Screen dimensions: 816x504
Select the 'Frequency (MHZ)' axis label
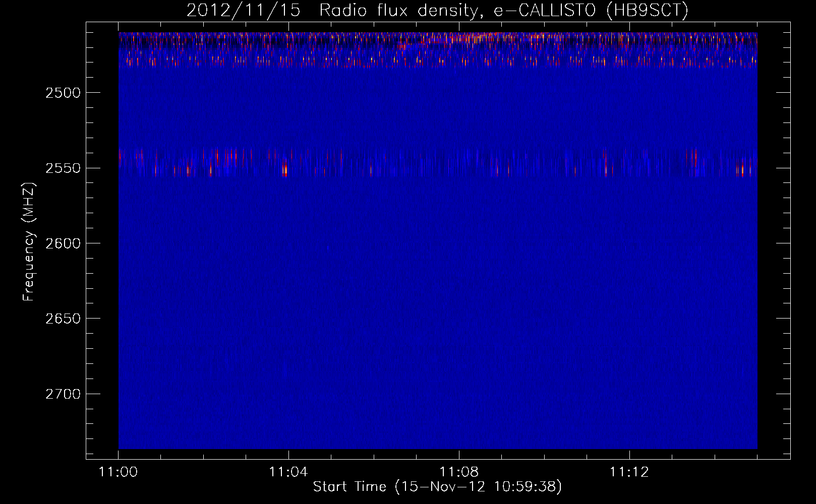[28, 242]
